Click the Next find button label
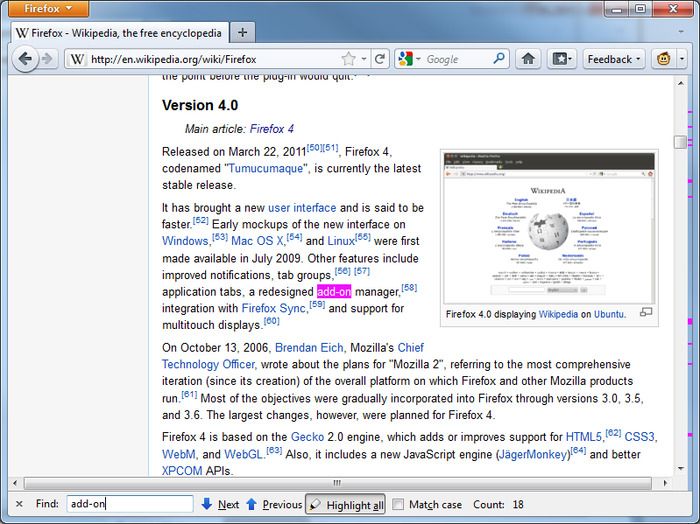This screenshot has height=524, width=700. click(228, 504)
